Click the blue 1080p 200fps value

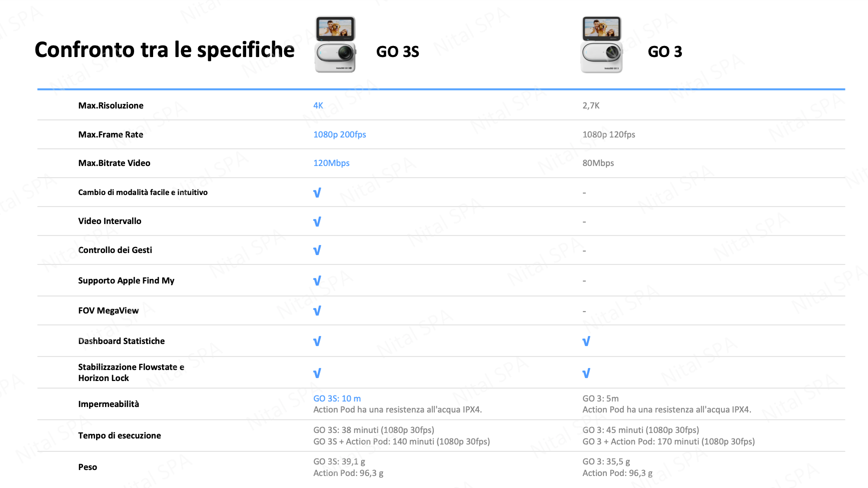pos(340,134)
